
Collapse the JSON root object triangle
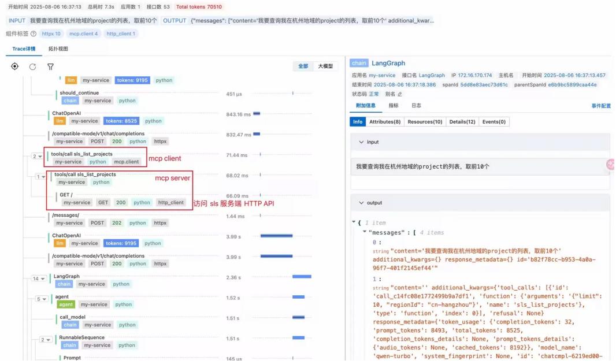coord(354,223)
